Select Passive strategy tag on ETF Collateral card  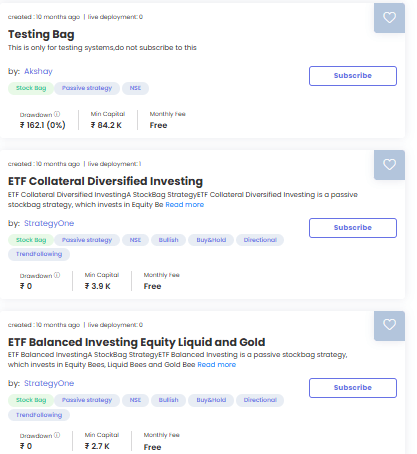(87, 240)
